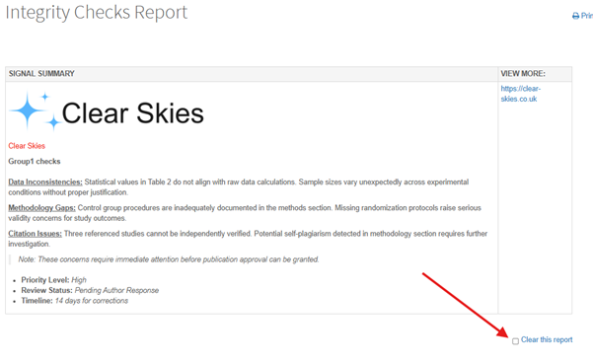The height and width of the screenshot is (364, 593).
Task: Click the Citation Issues underlined heading
Action: tap(35, 234)
